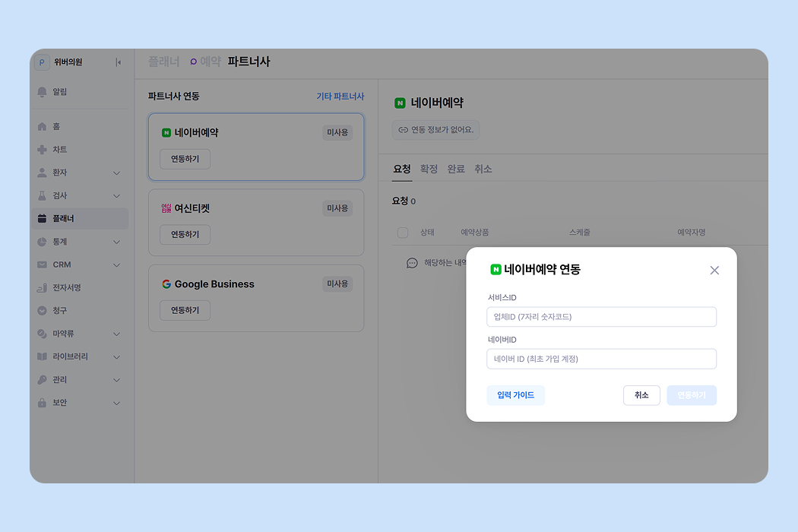Click the 예약자명 column header
Image resolution: width=798 pixels, height=532 pixels.
pos(691,232)
